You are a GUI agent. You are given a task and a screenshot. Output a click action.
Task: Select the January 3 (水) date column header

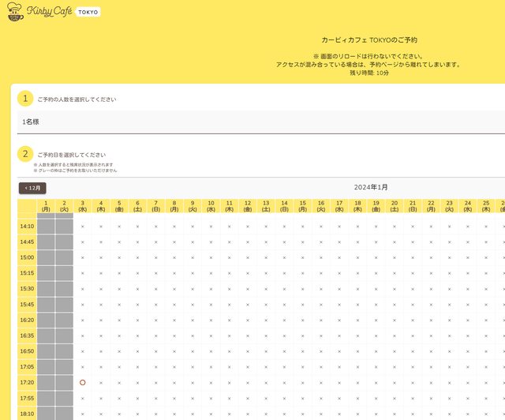tap(82, 206)
